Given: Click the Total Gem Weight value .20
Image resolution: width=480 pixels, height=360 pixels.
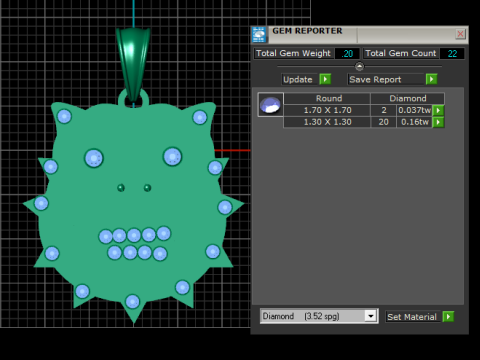Looking at the screenshot, I should click(x=347, y=54).
